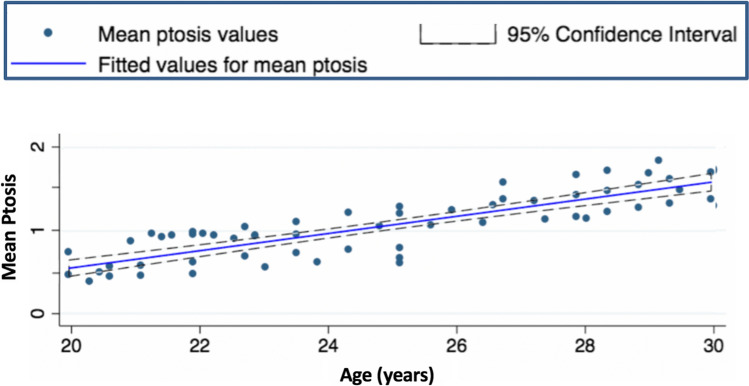Screen dimensions: 749x386
Task: Click the blue fitted line legend sample
Action: tap(49, 63)
